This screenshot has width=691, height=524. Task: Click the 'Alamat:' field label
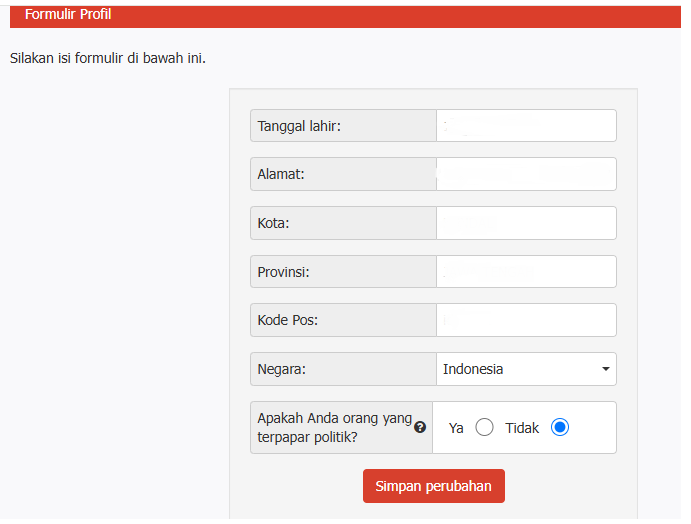tap(281, 174)
